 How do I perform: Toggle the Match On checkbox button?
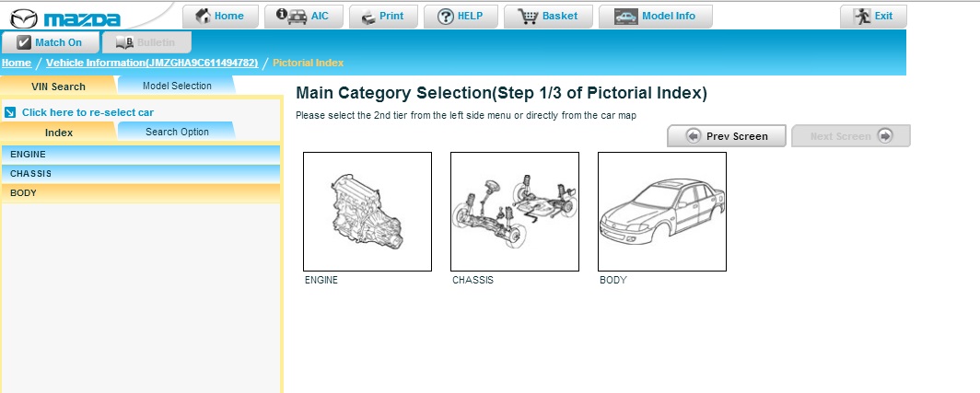pos(50,42)
